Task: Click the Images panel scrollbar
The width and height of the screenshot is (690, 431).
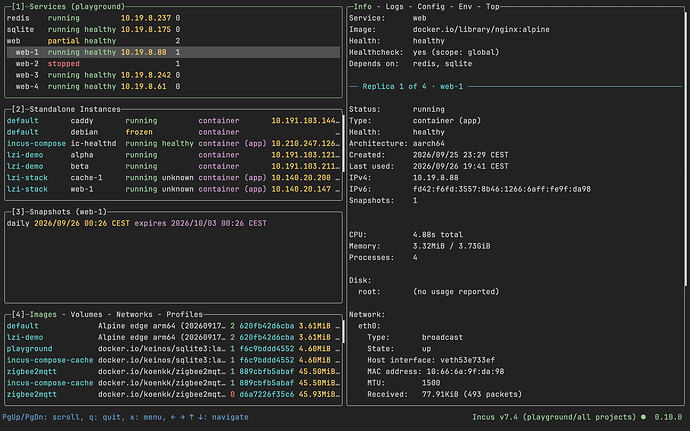Action: (343, 332)
